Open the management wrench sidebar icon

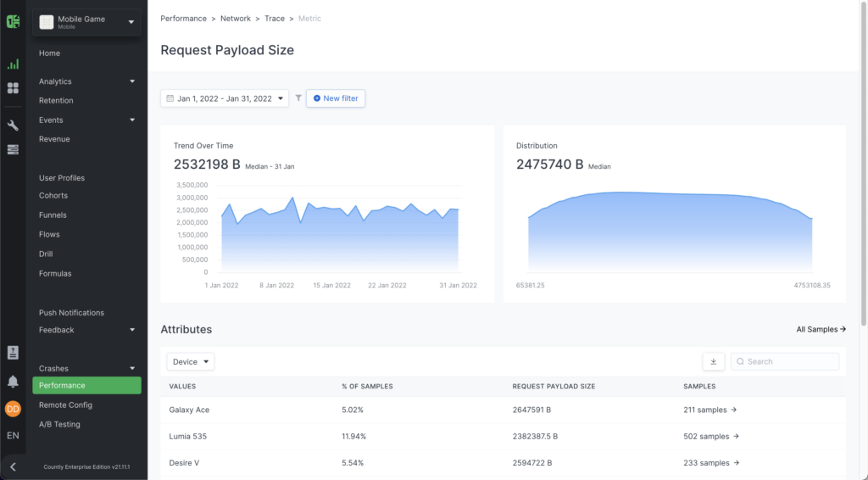(x=13, y=126)
